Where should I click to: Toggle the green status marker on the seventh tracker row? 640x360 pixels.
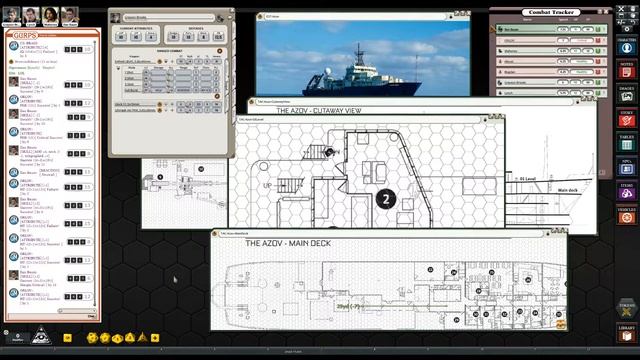(598, 93)
